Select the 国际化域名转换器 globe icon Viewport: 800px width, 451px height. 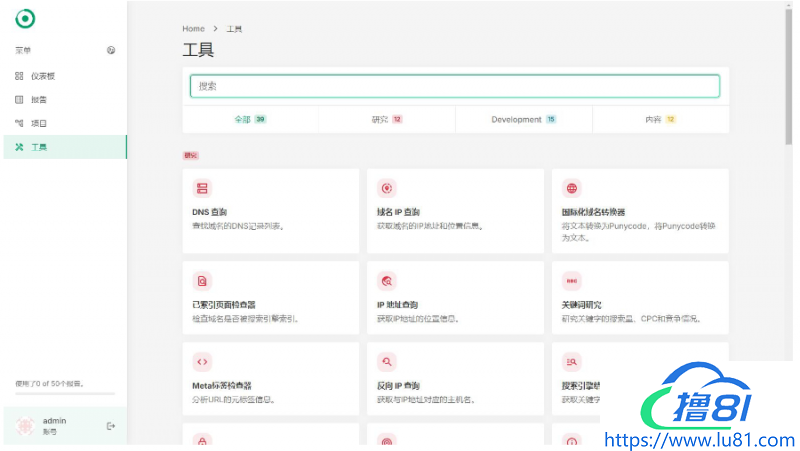[x=571, y=188]
